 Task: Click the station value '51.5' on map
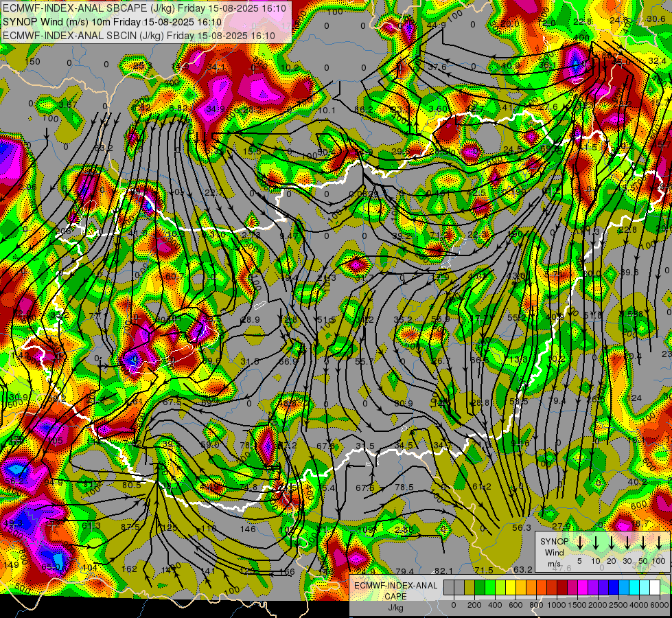[x=327, y=319]
